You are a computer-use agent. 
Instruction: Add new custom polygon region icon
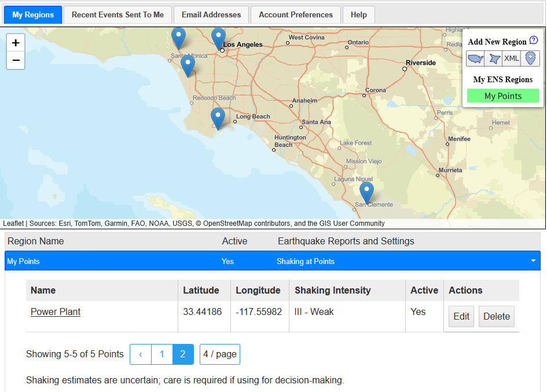(494, 58)
